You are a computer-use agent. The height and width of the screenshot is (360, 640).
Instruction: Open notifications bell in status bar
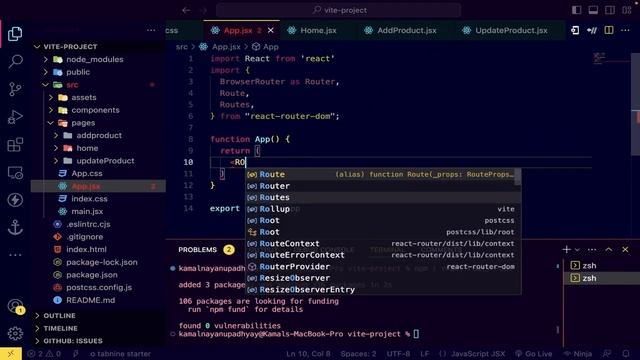pyautogui.click(x=626, y=354)
